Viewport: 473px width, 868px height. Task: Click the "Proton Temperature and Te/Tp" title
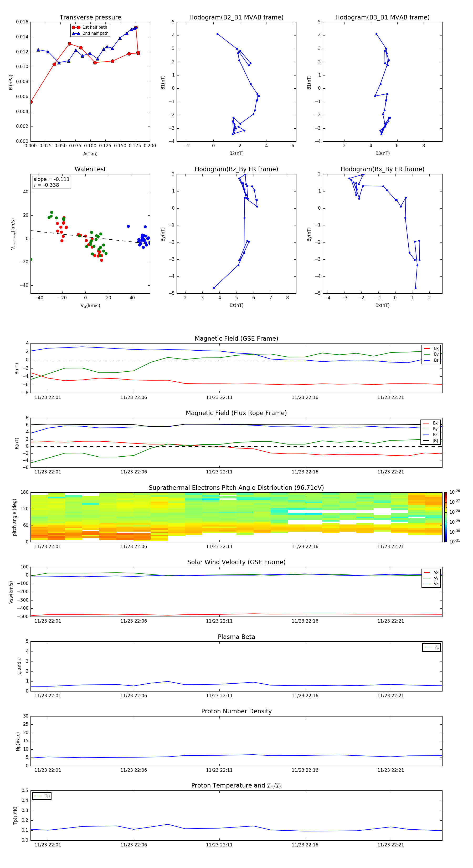[236, 786]
